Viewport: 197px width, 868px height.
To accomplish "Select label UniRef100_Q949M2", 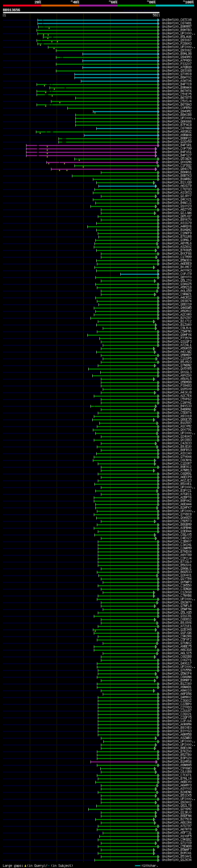I will pyautogui.click(x=177, y=111).
